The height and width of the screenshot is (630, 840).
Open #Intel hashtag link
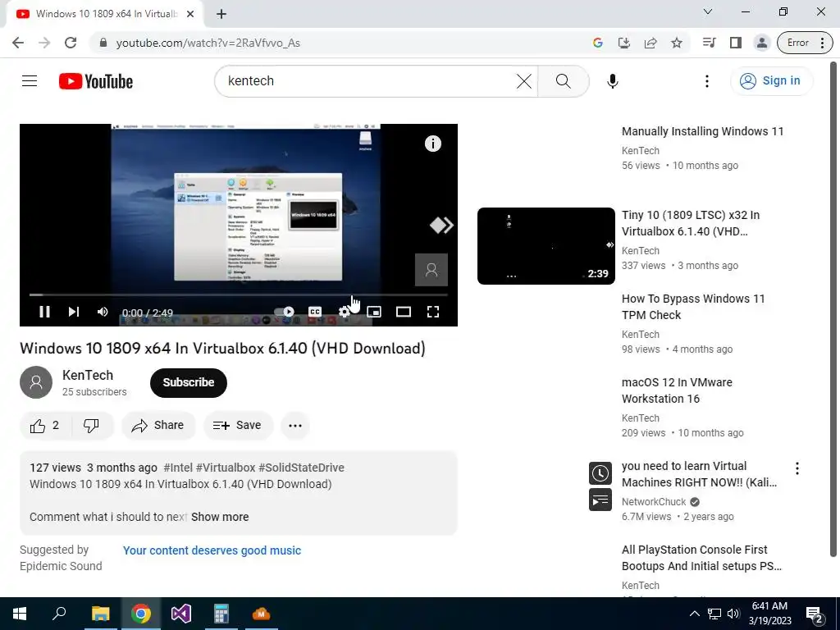click(x=178, y=468)
